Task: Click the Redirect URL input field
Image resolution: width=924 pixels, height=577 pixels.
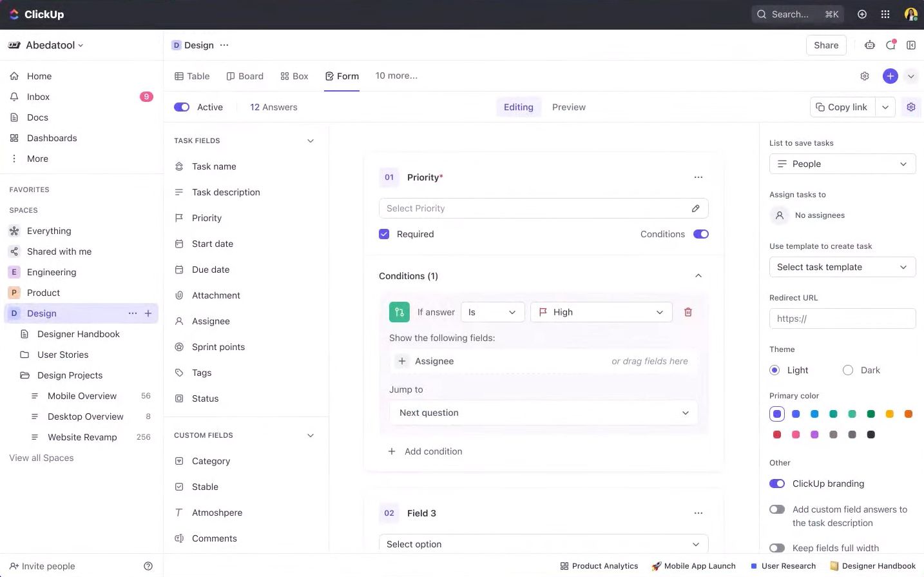Action: [x=842, y=318]
